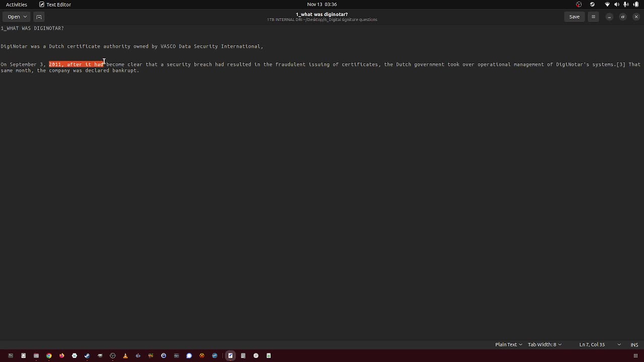The image size is (644, 362).
Task: Open VLC media player from the dock
Action: click(x=125, y=355)
